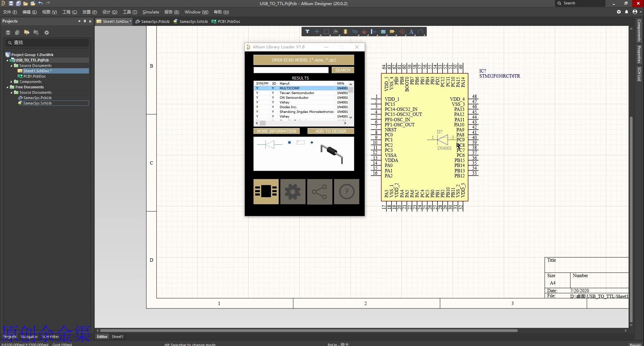Screen dimensions: 644x346
Task: Open the user account icon
Action: (x=635, y=12)
